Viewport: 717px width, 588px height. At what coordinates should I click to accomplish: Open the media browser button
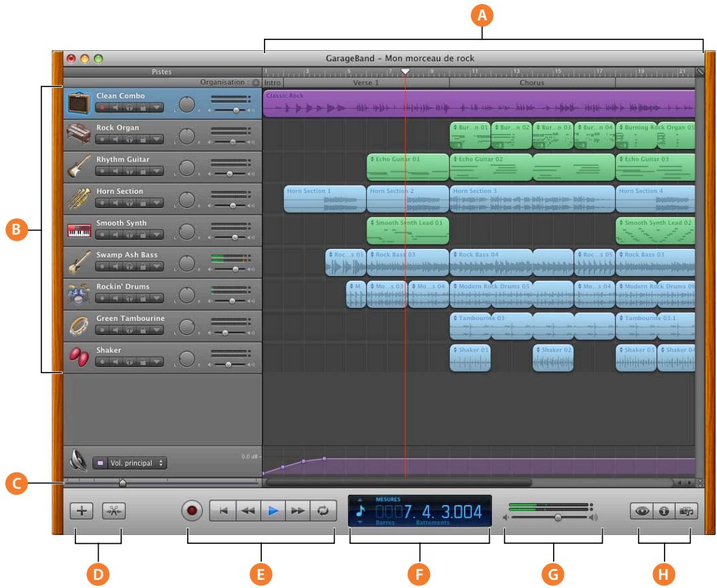pos(686,511)
